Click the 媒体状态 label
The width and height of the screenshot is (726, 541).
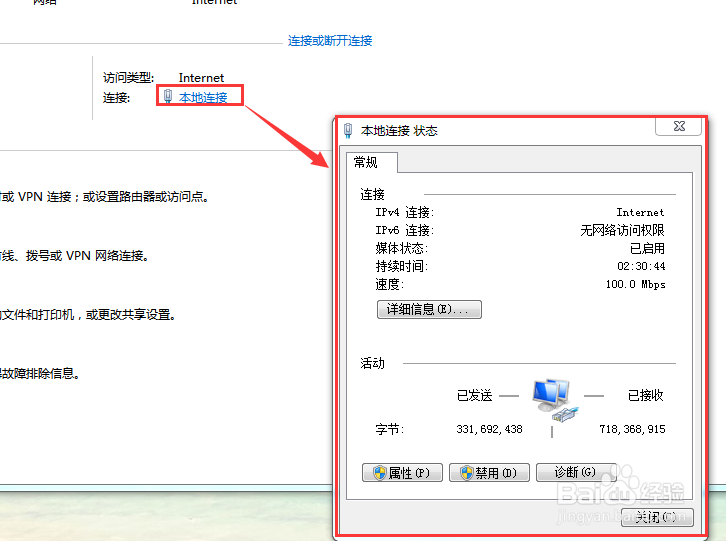tap(401, 248)
